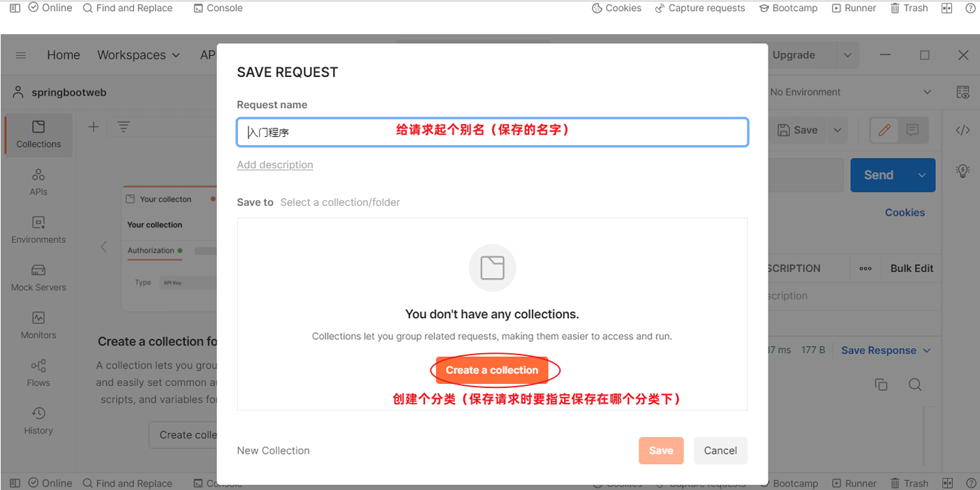
Task: Click Bootcamp in the bottom status bar
Action: point(789,483)
